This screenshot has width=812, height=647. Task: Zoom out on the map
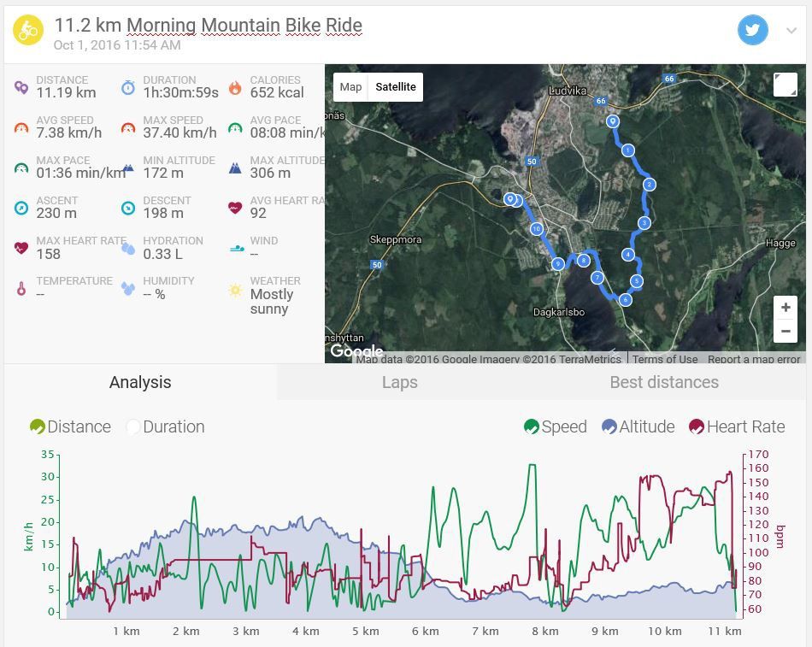pyautogui.click(x=785, y=331)
